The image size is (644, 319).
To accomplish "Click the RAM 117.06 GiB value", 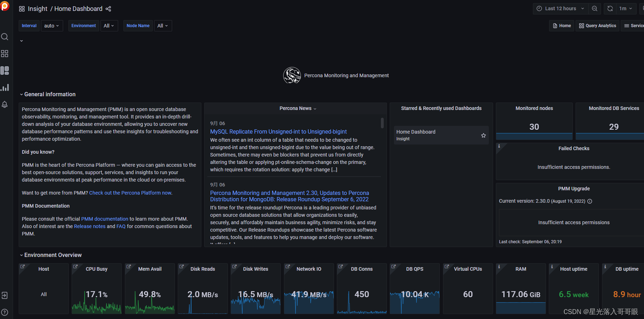I will click(521, 294).
